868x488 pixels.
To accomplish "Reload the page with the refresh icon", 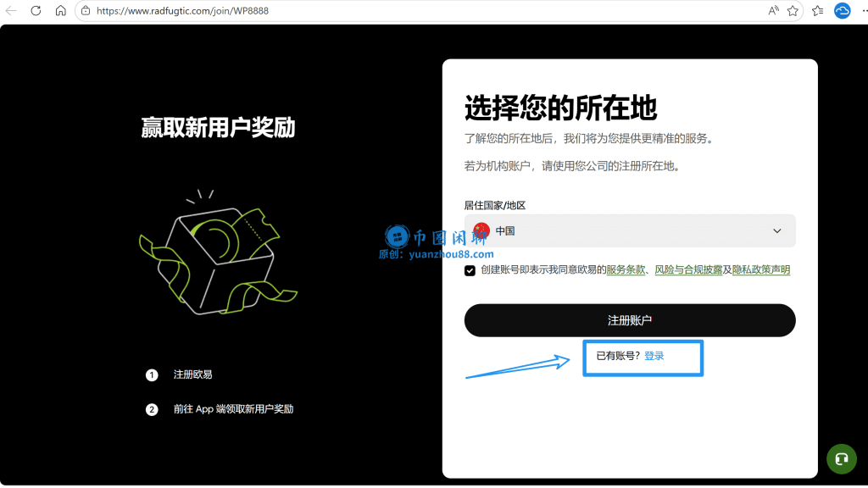I will click(x=36, y=10).
